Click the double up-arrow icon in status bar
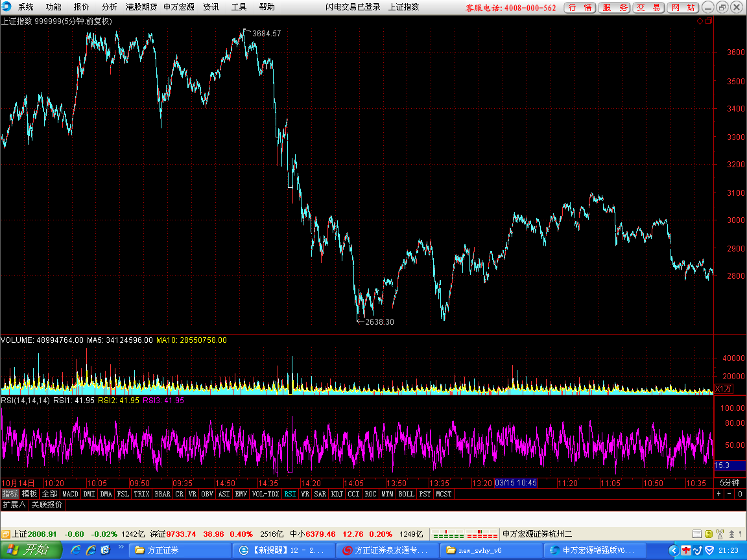 [731, 534]
